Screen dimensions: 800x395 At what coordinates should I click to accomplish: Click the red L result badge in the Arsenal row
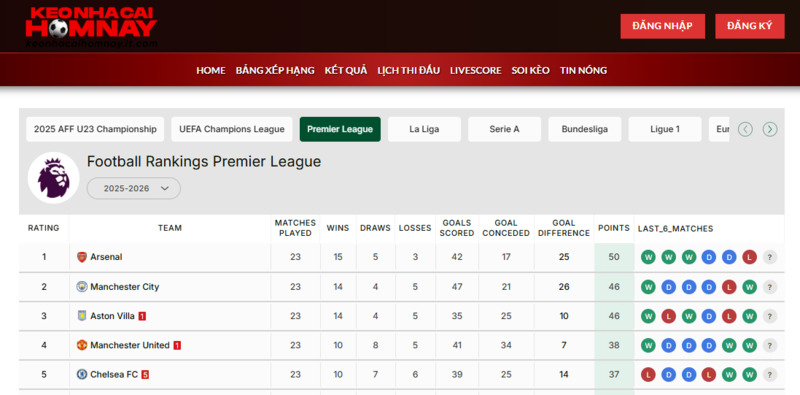(x=749, y=257)
